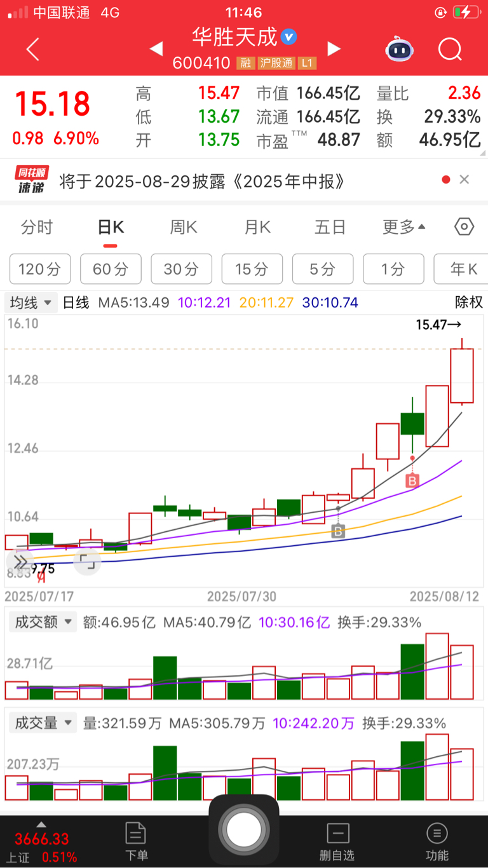The image size is (488, 868).
Task: Open chart settings hexagon icon
Action: click(x=464, y=227)
